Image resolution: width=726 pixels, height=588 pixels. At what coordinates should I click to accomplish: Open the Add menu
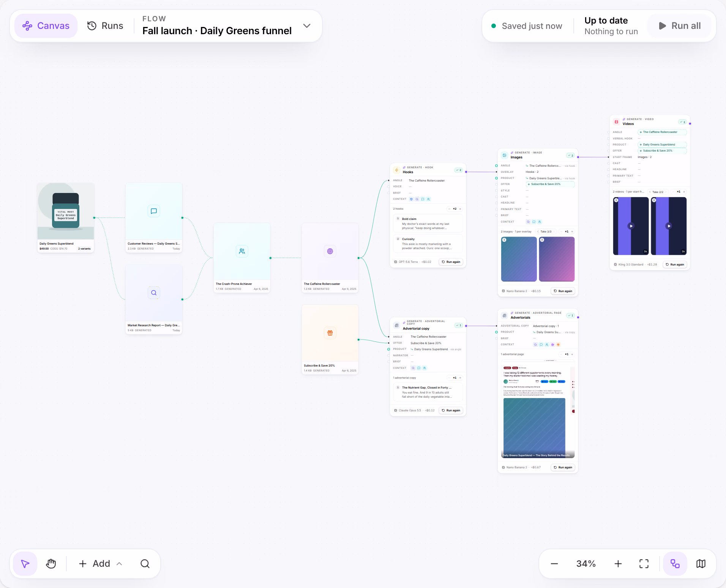101,564
